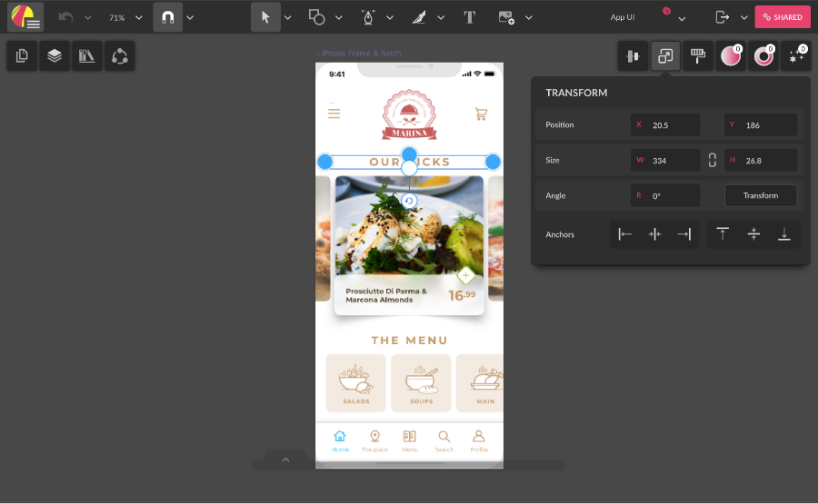Expand the shape tool dropdown arrow
The height and width of the screenshot is (504, 818).
[339, 17]
